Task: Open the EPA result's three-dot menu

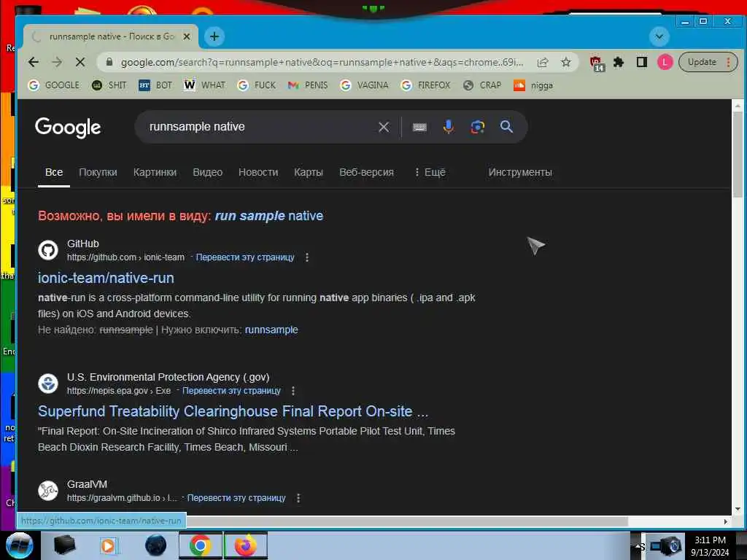Action: coord(293,391)
